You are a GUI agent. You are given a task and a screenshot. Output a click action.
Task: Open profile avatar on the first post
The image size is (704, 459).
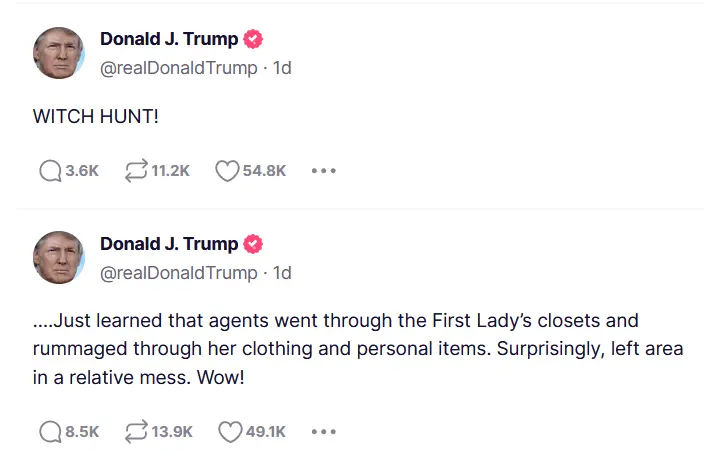59,53
